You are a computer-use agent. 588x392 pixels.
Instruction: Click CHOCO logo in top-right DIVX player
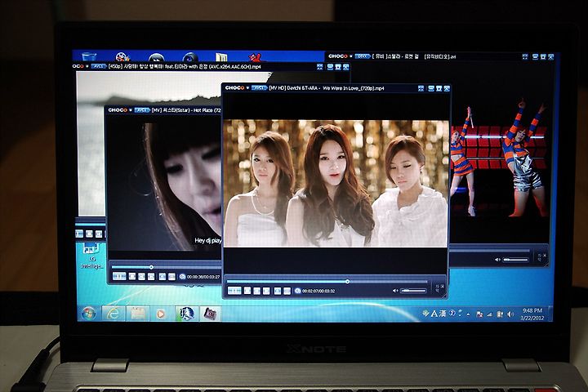click(x=338, y=56)
